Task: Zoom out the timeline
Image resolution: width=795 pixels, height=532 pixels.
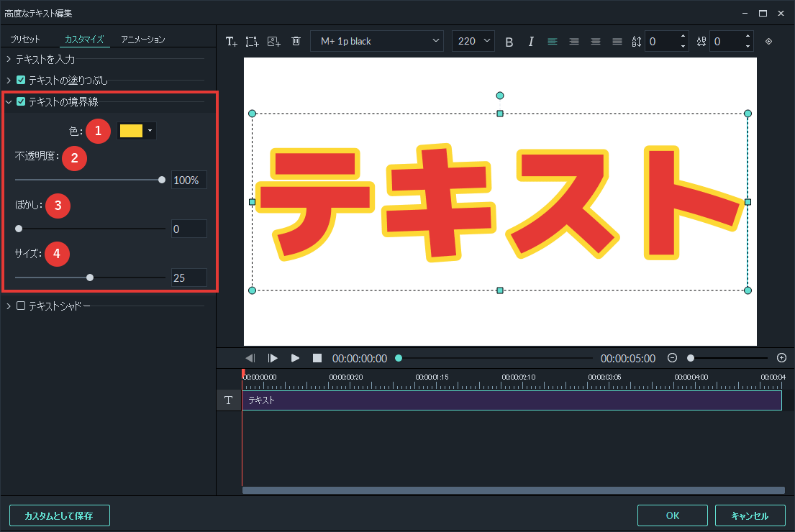Action: coord(672,358)
